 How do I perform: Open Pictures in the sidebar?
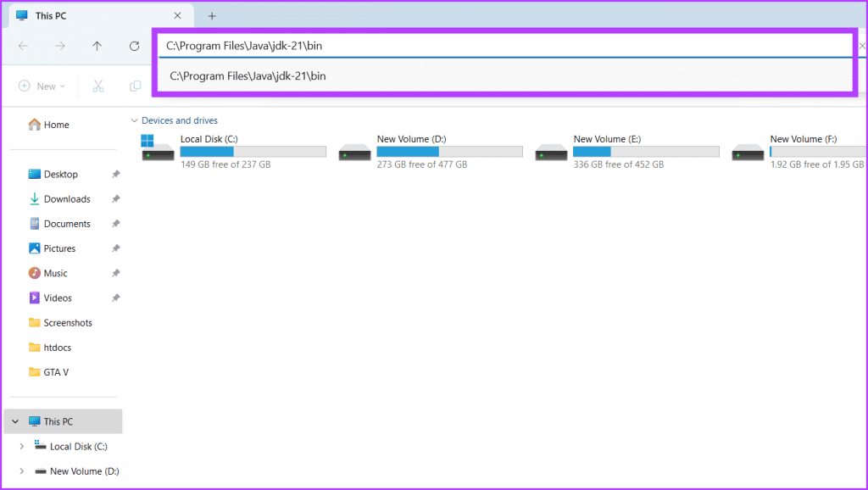click(52, 248)
